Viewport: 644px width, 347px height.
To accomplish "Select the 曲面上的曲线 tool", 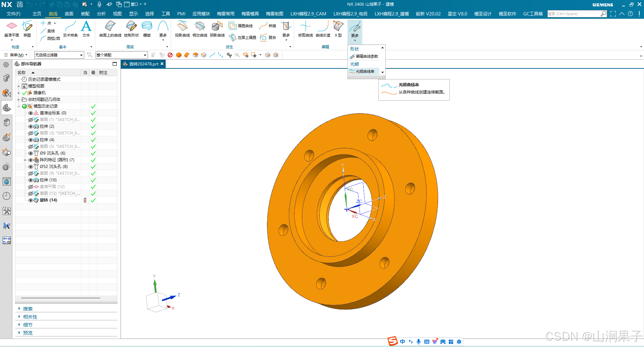I will pyautogui.click(x=110, y=29).
